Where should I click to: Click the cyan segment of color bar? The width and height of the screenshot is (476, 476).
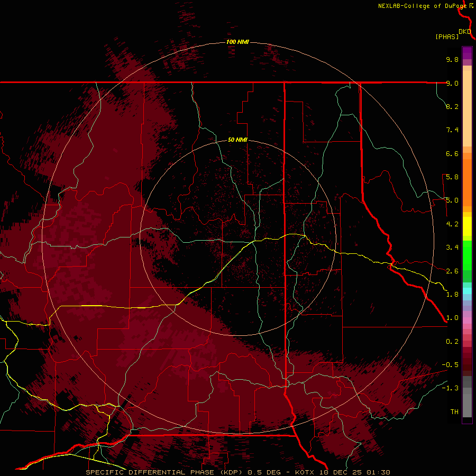click(x=467, y=291)
